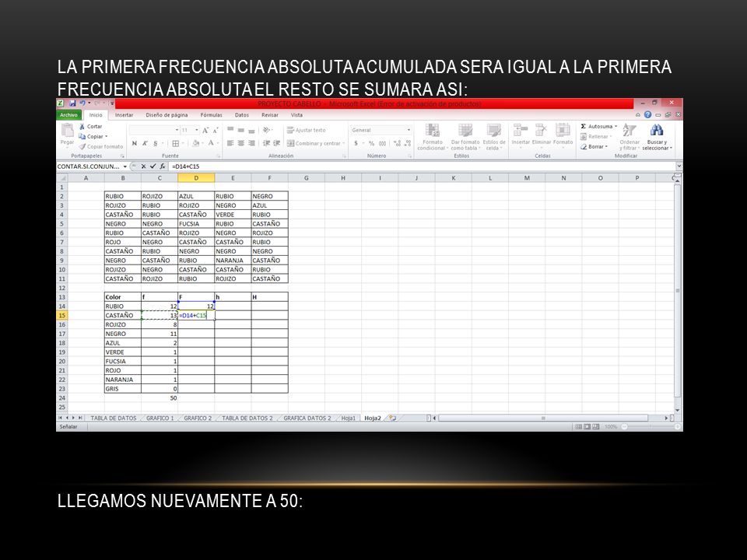Screen dimensions: 747x560
Task: Open the Insert Function fx dialog
Action: (163, 166)
